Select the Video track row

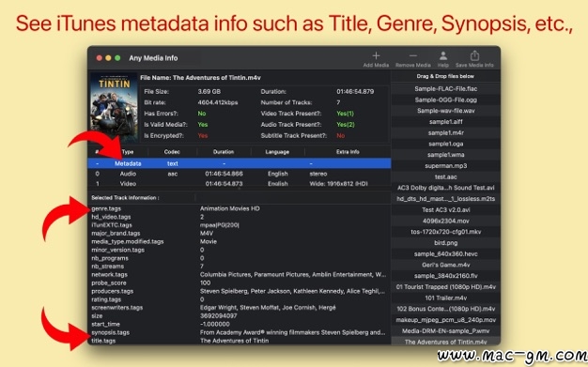click(240, 184)
